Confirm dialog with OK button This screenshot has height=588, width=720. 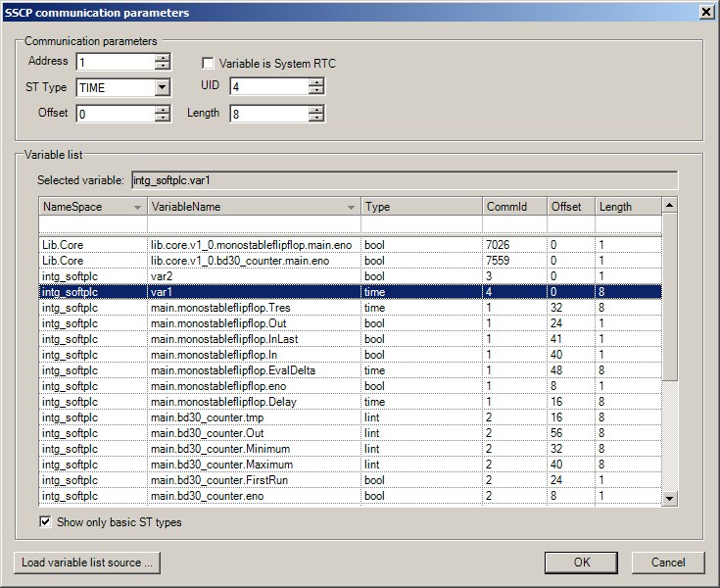582,563
